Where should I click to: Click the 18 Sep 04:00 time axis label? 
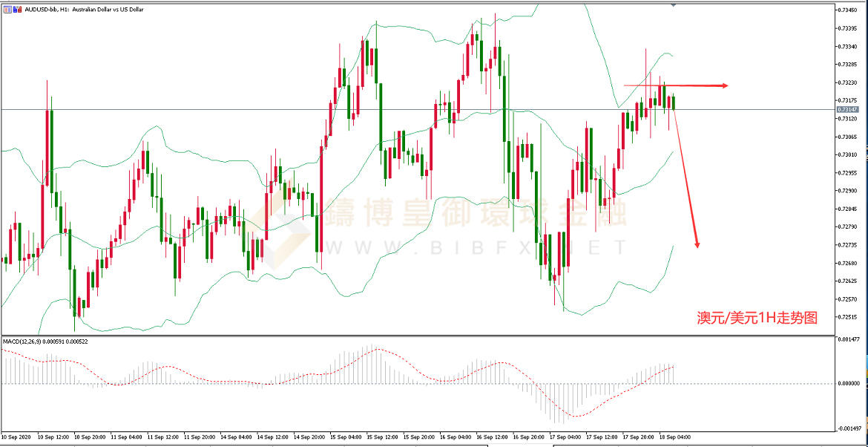coord(674,437)
